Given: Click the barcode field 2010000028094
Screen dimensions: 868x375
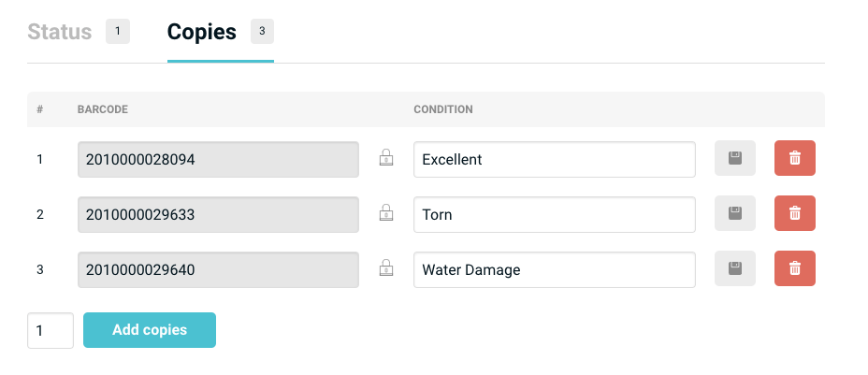Looking at the screenshot, I should pos(218,159).
